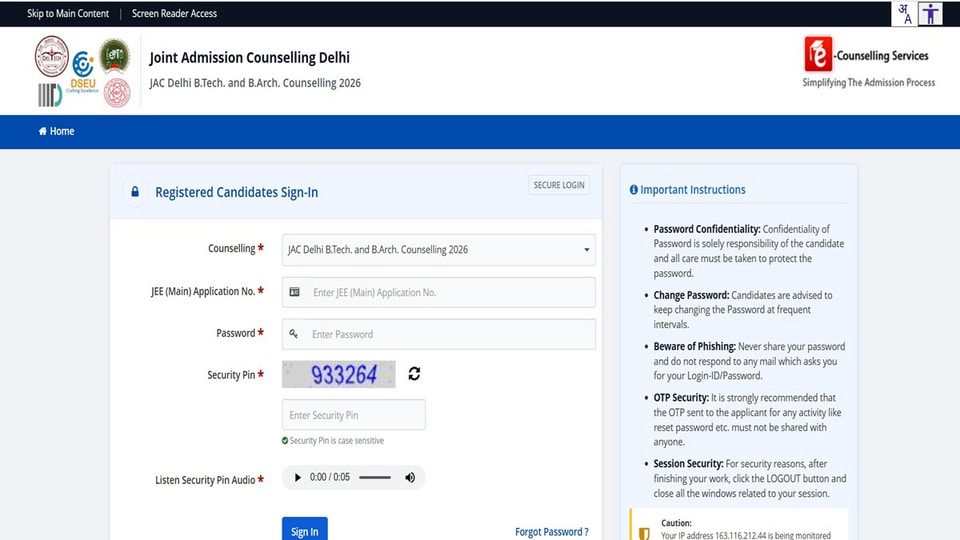Open the Counselling dropdown
Image resolution: width=960 pixels, height=540 pixels.
pyautogui.click(x=438, y=250)
